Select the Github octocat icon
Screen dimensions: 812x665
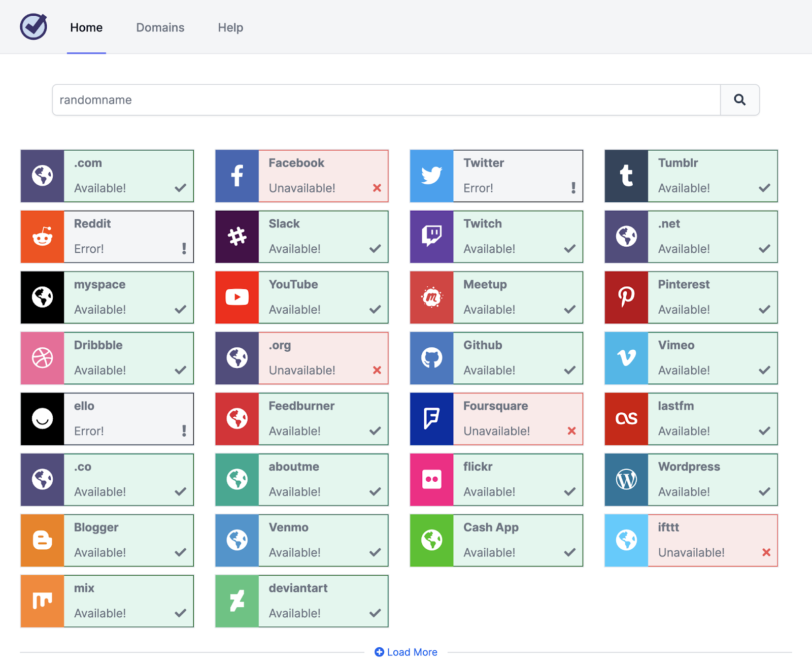coord(431,358)
